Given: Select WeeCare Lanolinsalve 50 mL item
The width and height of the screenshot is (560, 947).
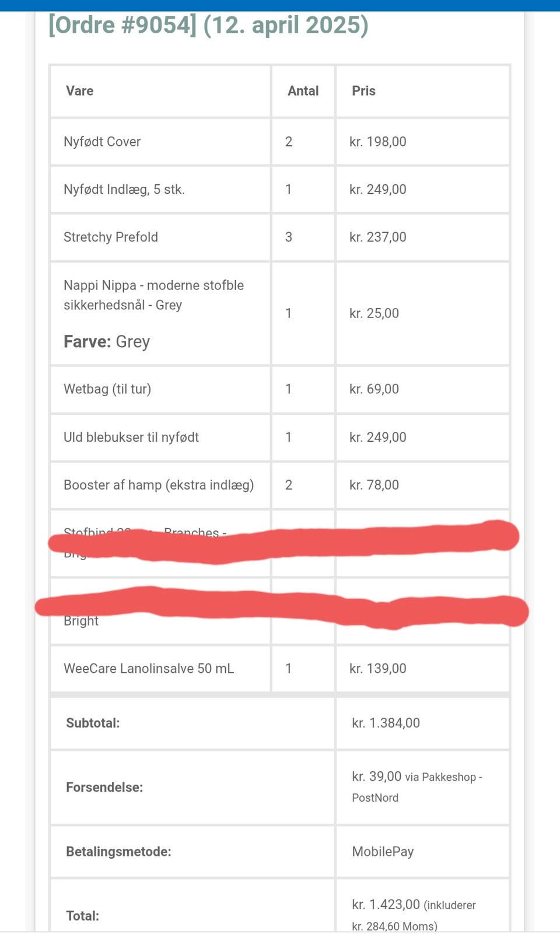Looking at the screenshot, I should 149,669.
